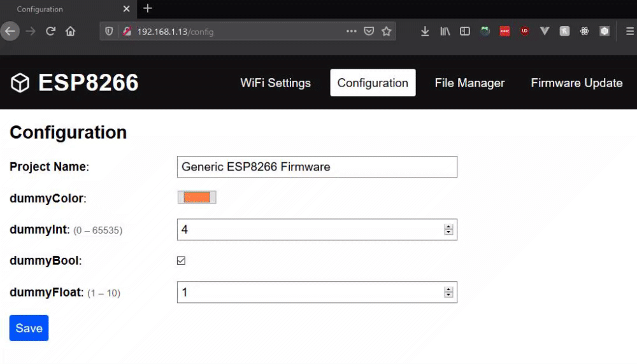Uncheck the dummyBool checkbox
The height and width of the screenshot is (364, 637).
point(181,260)
